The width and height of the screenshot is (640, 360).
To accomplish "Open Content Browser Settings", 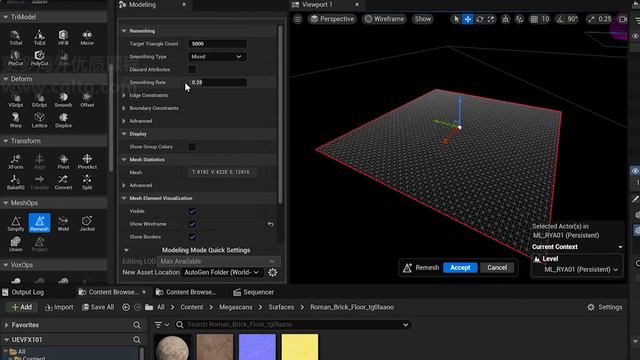I will [605, 307].
